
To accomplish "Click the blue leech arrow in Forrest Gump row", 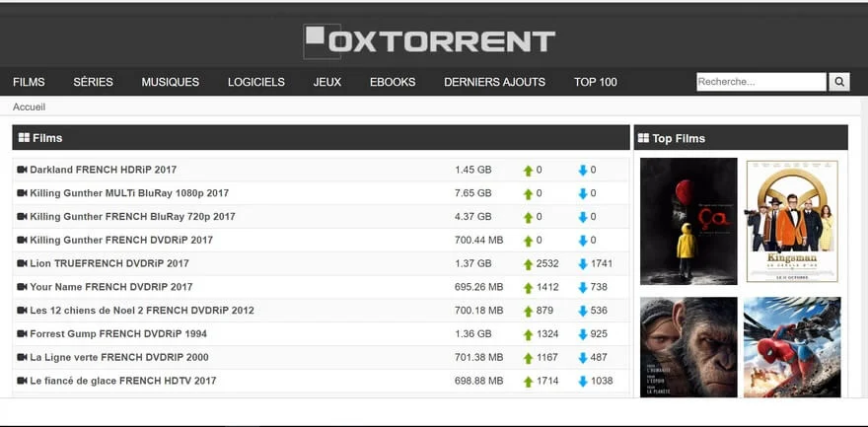I will coord(583,334).
